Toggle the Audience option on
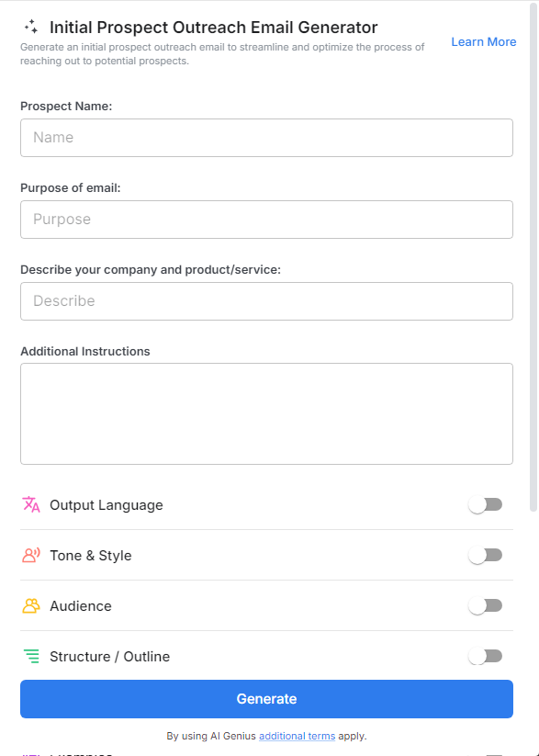The image size is (539, 756). coord(485,605)
